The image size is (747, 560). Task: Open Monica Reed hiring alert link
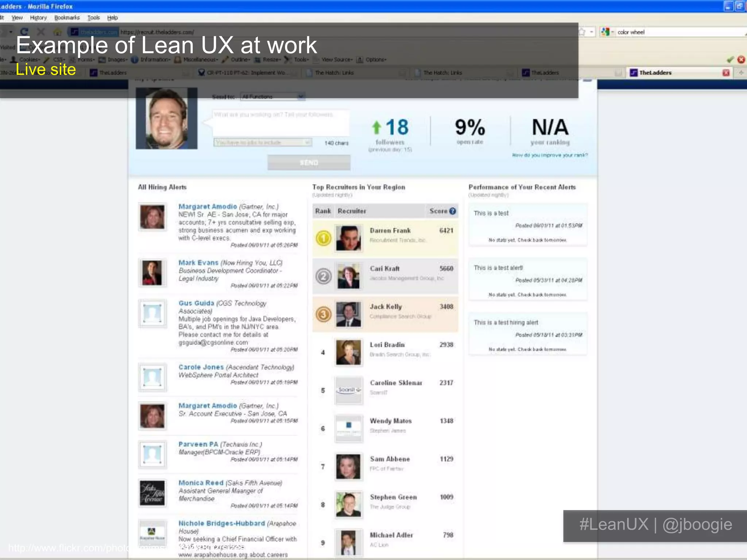pos(201,483)
